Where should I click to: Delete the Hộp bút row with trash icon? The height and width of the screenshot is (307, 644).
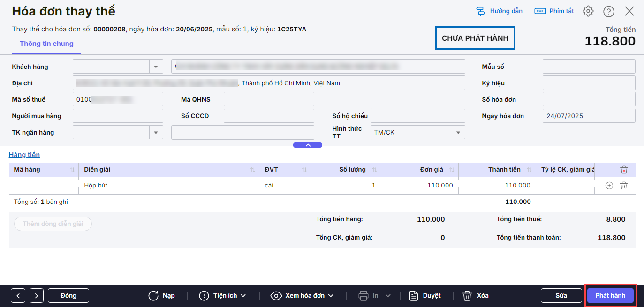(x=624, y=186)
